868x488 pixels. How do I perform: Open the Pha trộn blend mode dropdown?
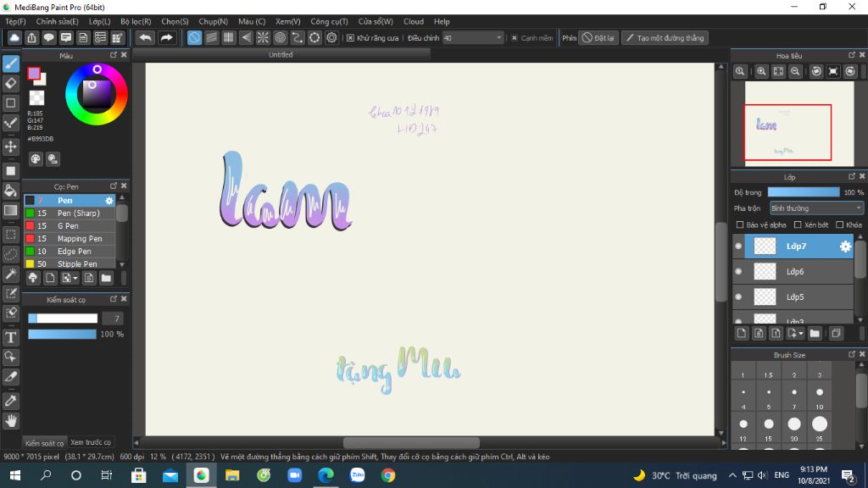pyautogui.click(x=816, y=208)
